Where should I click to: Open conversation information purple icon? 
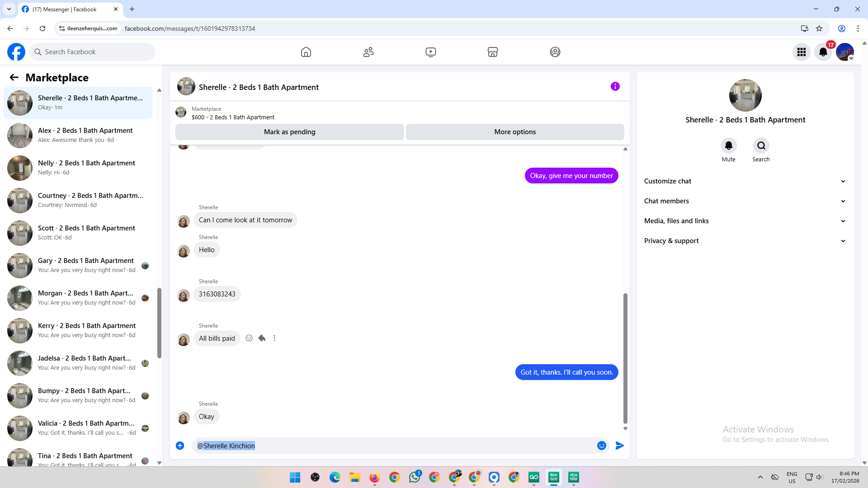[x=615, y=86]
